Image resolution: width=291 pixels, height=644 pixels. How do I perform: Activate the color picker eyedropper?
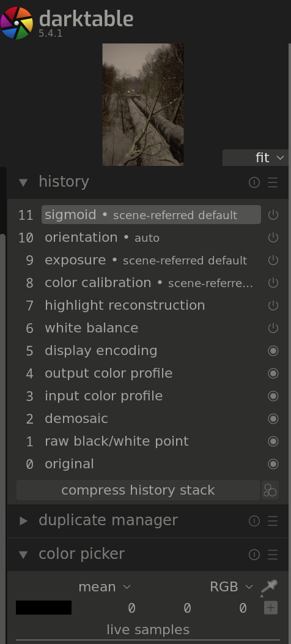coord(269,587)
